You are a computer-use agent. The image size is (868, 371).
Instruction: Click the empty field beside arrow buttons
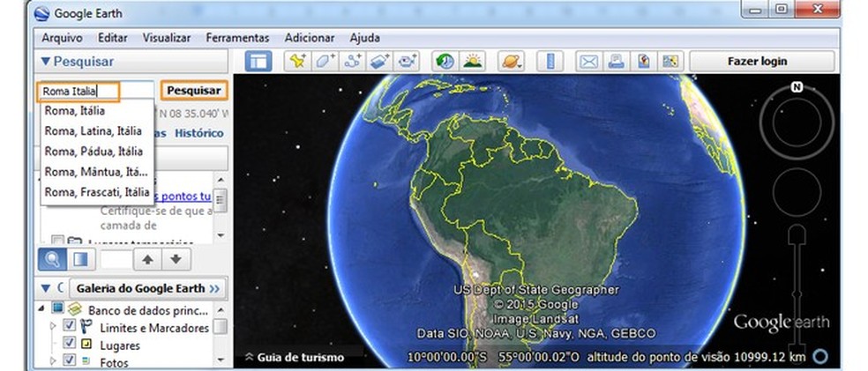[116, 259]
